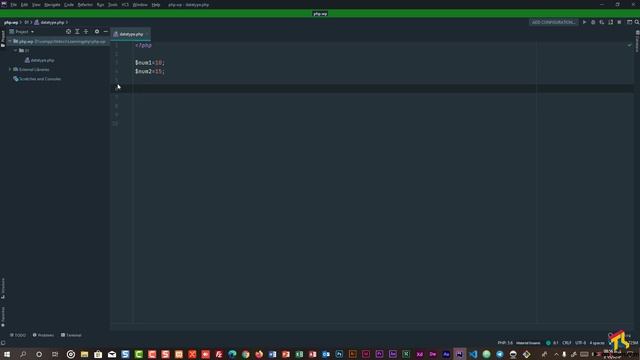640x360 pixels.
Task: Click the Run play icon
Action: (584, 22)
